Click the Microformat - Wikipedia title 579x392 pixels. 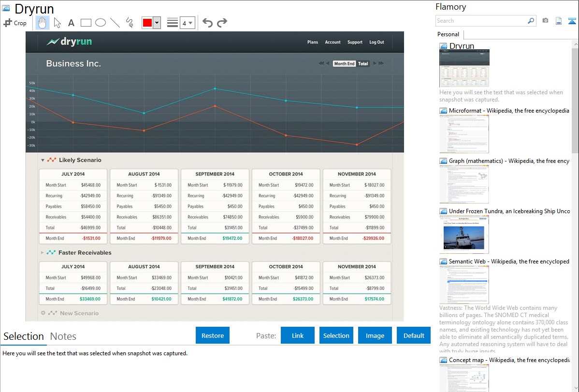pyautogui.click(x=509, y=111)
